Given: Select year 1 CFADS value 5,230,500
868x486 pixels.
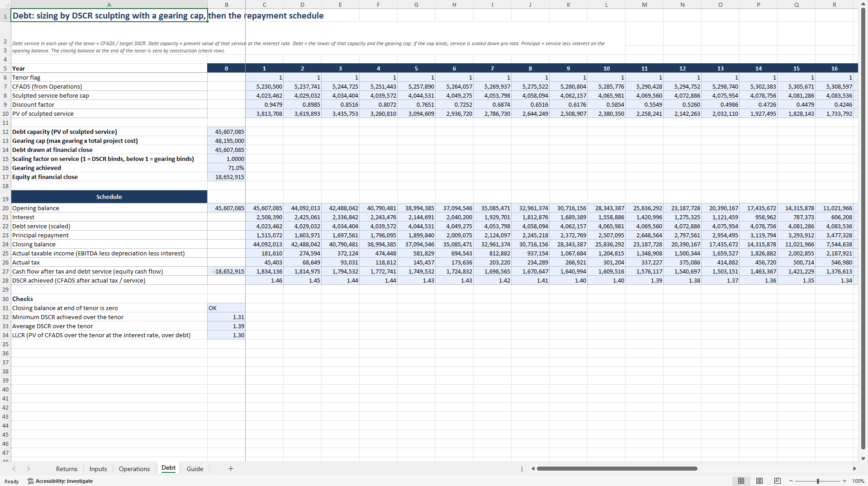Looking at the screenshot, I should [264, 86].
